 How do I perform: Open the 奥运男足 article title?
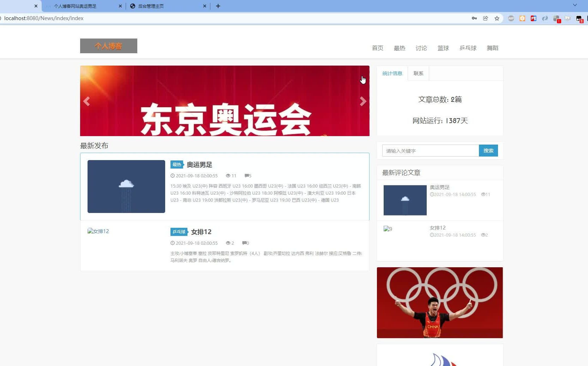pyautogui.click(x=199, y=165)
